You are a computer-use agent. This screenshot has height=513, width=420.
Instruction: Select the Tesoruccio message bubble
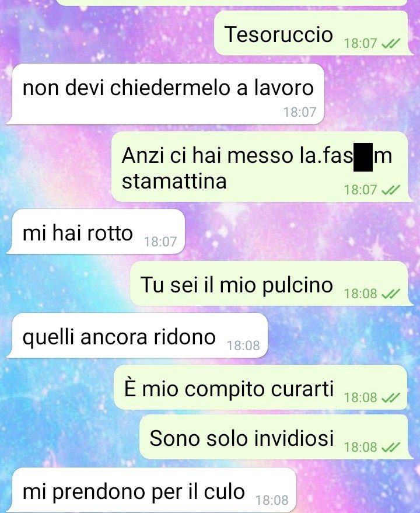tap(313, 33)
